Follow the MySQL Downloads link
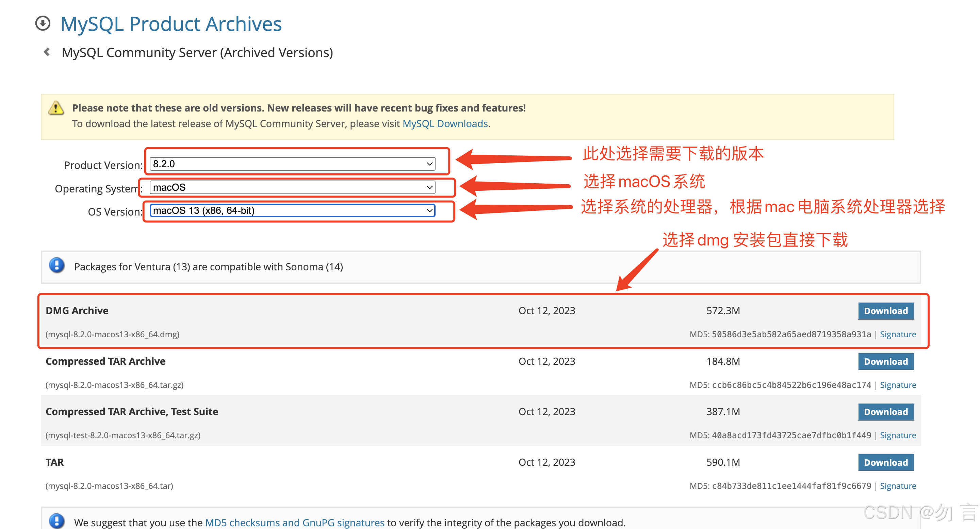 [x=445, y=123]
